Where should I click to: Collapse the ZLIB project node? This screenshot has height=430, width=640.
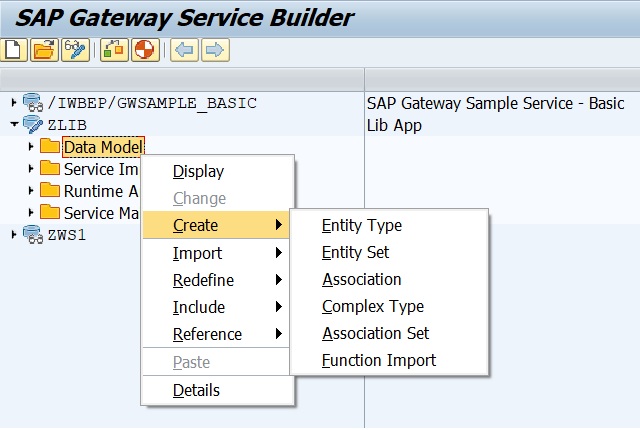(x=13, y=125)
